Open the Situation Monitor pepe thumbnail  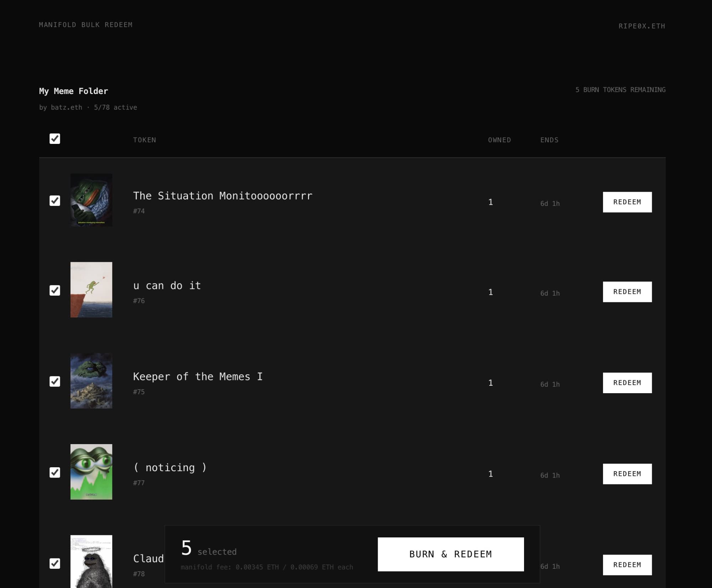tap(91, 200)
